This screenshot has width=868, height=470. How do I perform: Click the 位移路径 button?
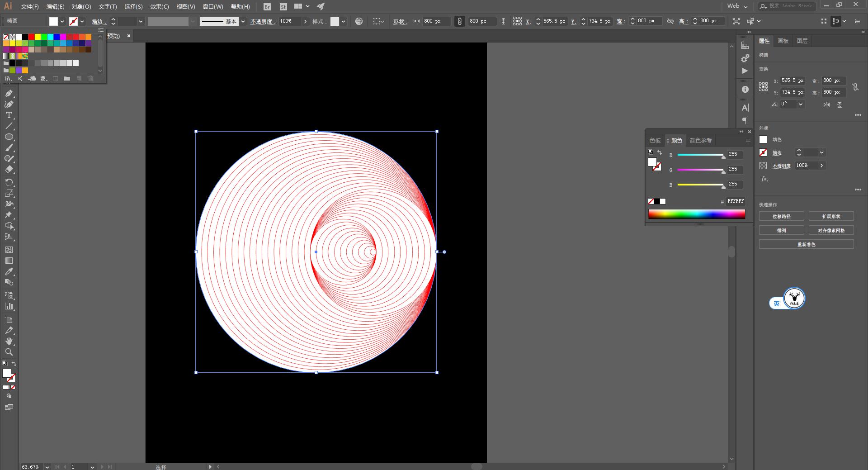(x=781, y=216)
